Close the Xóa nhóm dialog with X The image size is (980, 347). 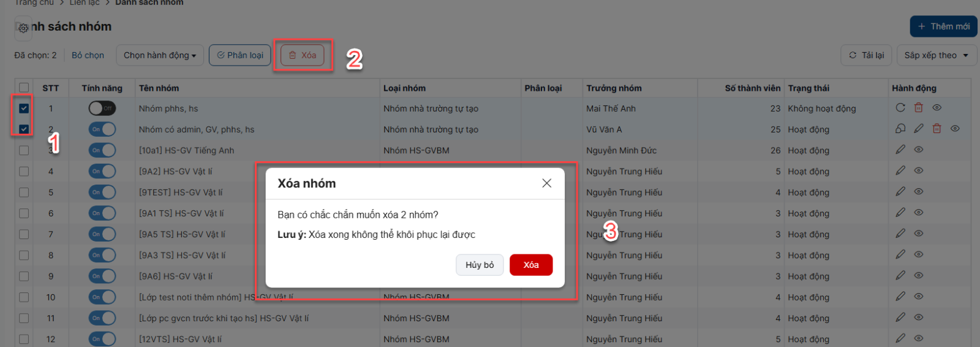(546, 183)
